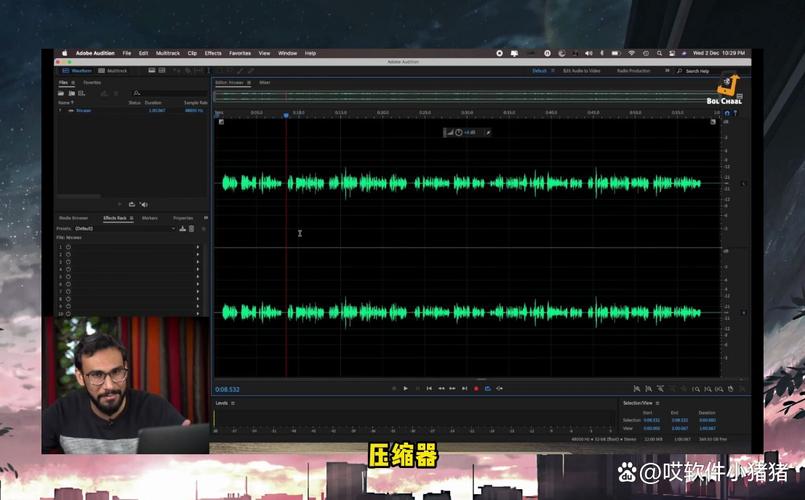Toggle Auto-Play speaker icon in Files panel
This screenshot has width=805, height=500.
click(144, 204)
